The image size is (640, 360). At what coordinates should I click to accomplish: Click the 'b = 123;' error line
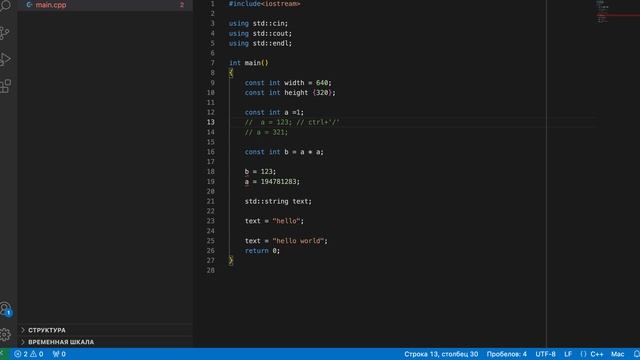click(x=260, y=171)
